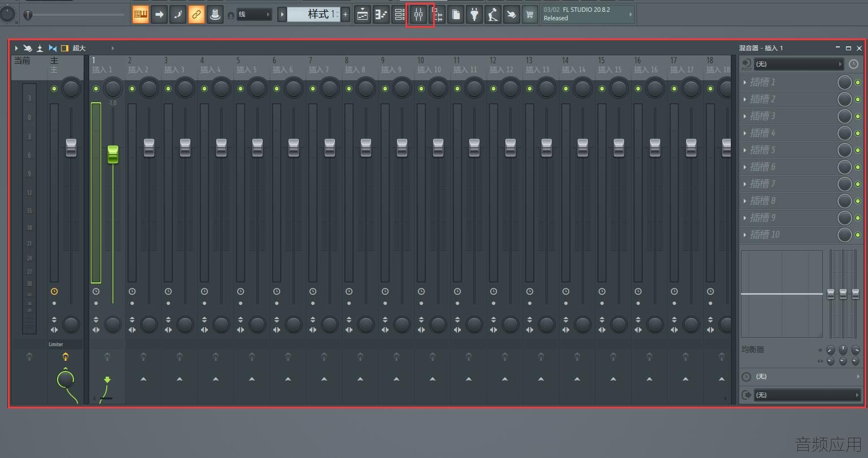868x458 pixels.
Task: Expand effect slot 插槽 4
Action: coord(745,133)
